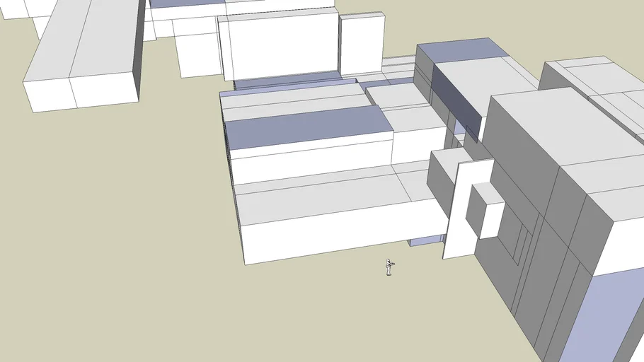
Task: Select the human scale figure on the ground
Action: click(x=389, y=267)
